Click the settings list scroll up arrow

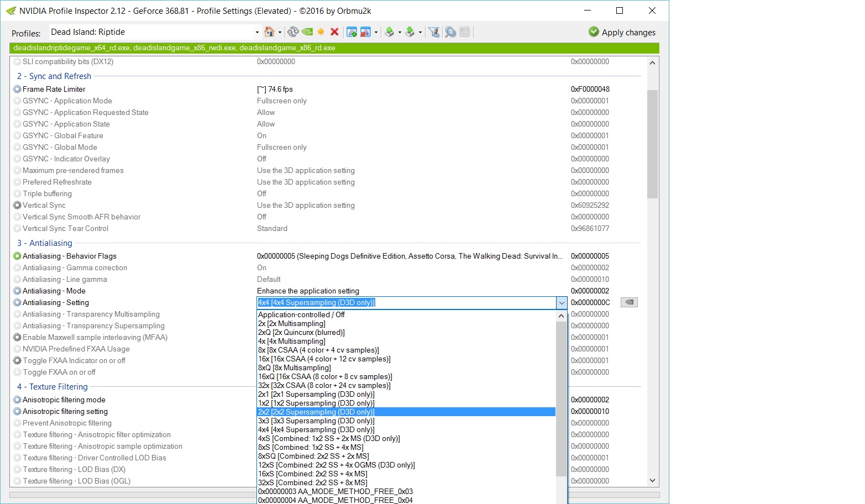click(x=652, y=62)
